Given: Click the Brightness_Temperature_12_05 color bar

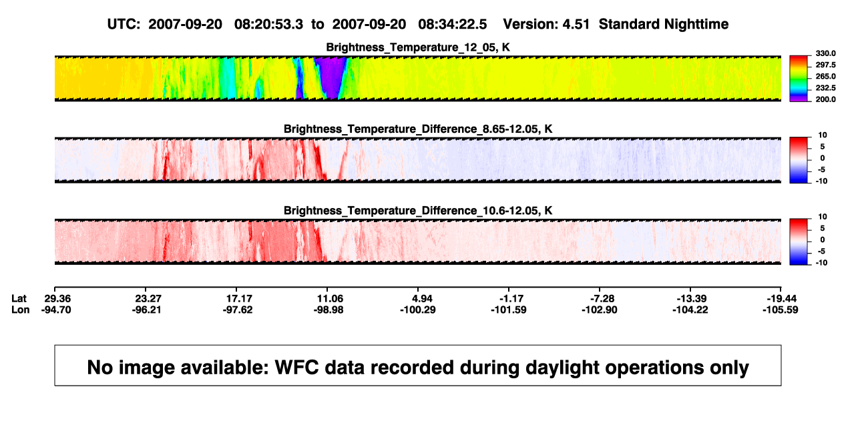Looking at the screenshot, I should click(799, 79).
